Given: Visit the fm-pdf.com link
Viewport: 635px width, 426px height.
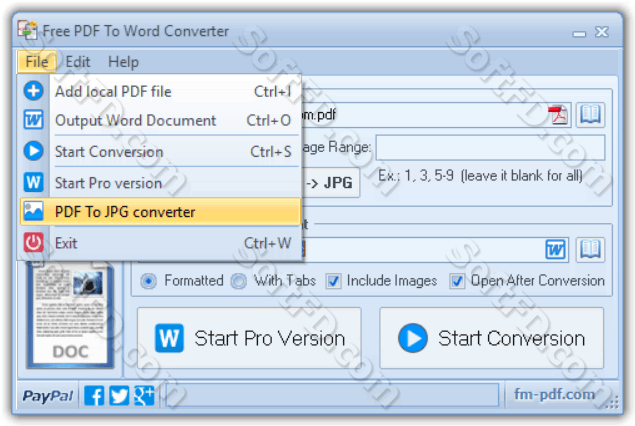Looking at the screenshot, I should pyautogui.click(x=554, y=394).
